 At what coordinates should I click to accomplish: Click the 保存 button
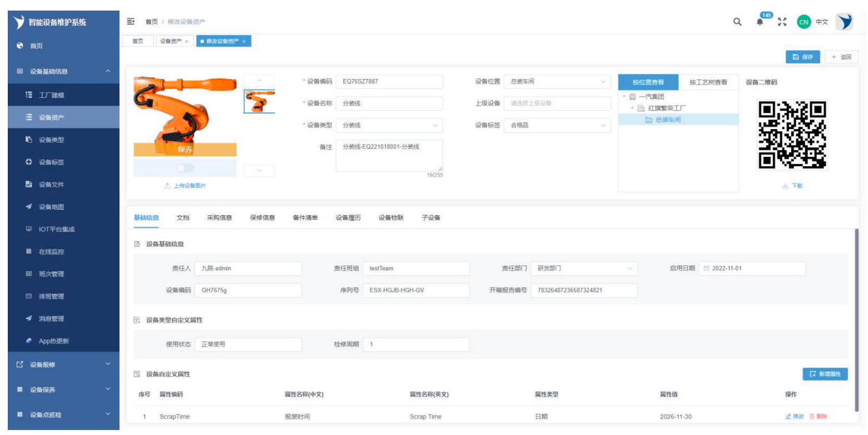[802, 57]
